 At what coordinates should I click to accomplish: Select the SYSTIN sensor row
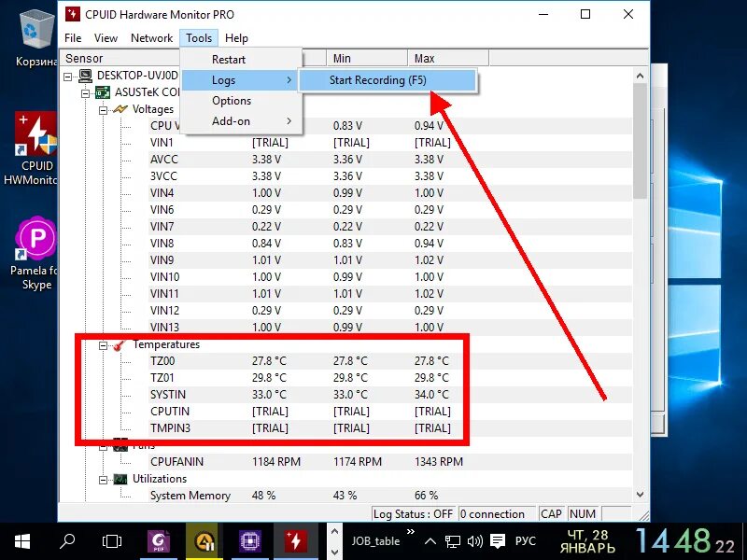coord(389,395)
